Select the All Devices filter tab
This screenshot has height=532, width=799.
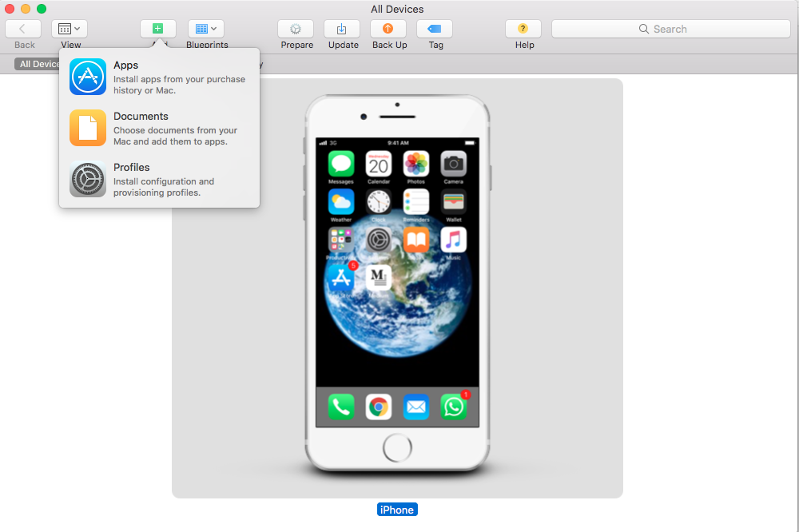click(38, 64)
